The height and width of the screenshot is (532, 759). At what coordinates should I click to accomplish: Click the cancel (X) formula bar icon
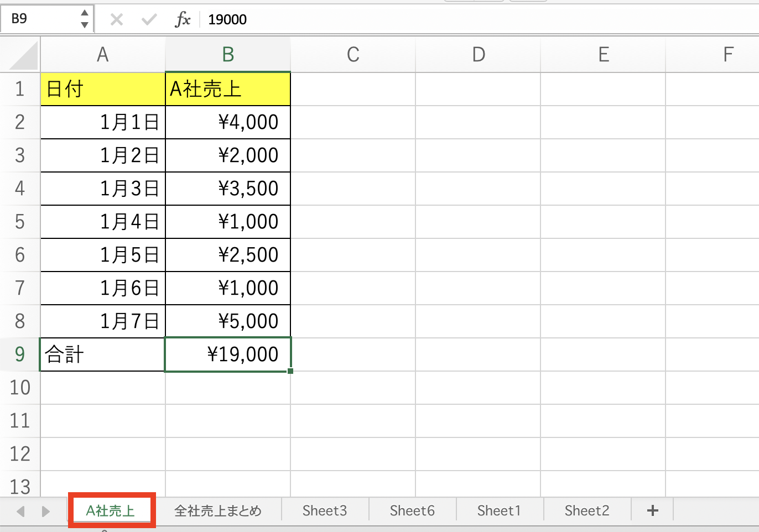(x=116, y=20)
